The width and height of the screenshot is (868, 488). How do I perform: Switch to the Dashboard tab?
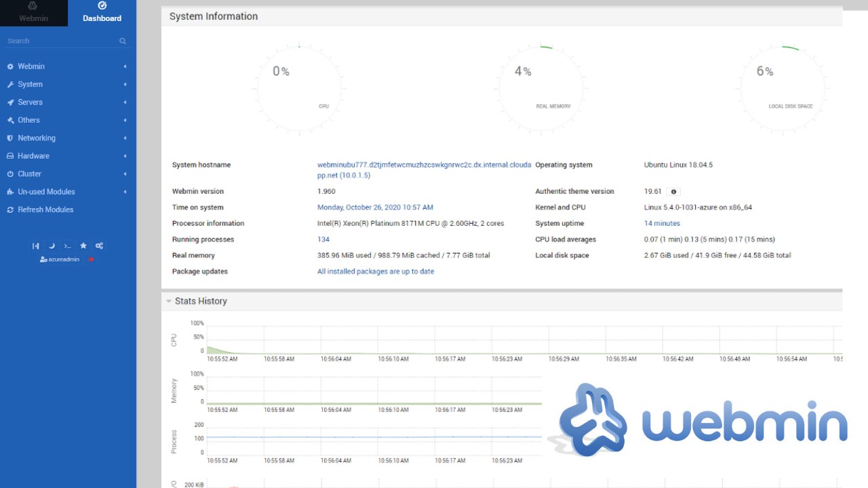tap(102, 13)
